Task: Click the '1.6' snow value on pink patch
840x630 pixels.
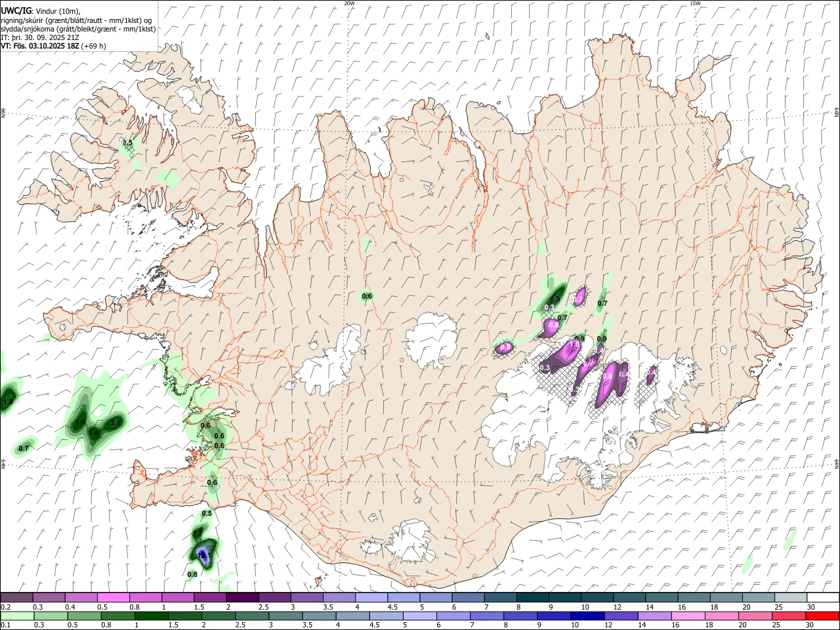Action: coord(575,344)
